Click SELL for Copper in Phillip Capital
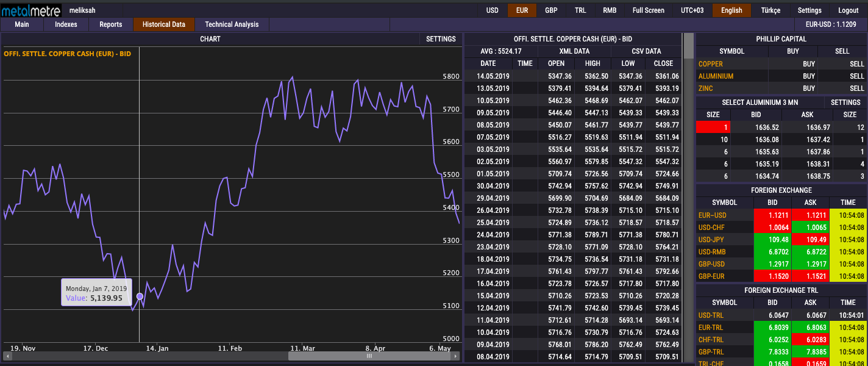Viewport: 868px width, 366px height. pyautogui.click(x=857, y=64)
